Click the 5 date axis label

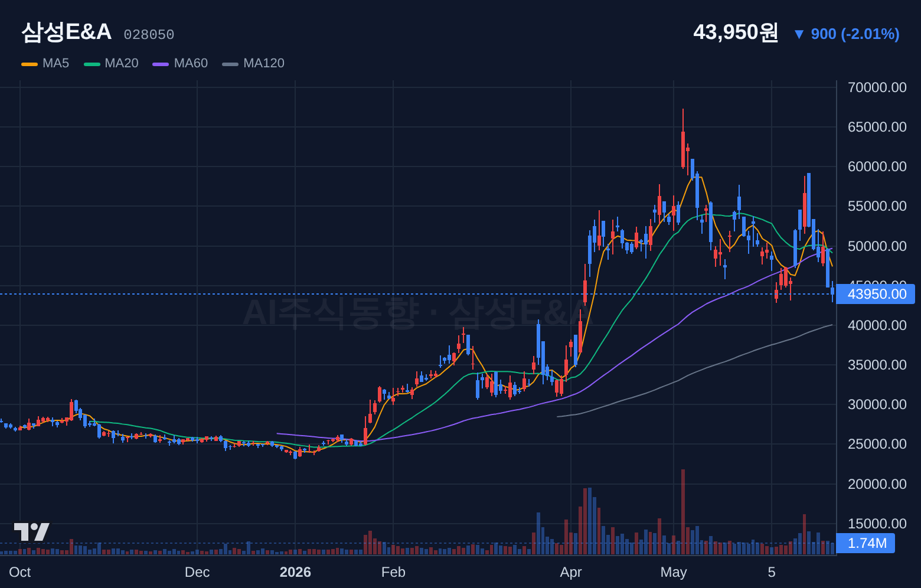click(x=772, y=572)
